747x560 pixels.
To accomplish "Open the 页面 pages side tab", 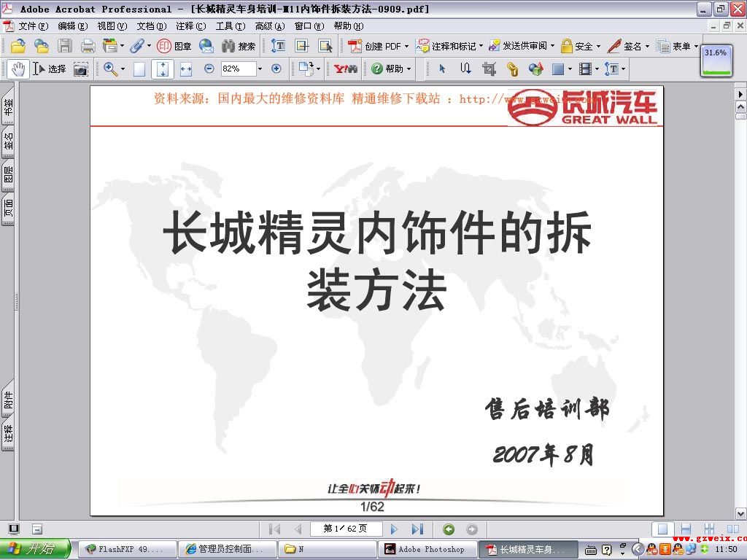I will (x=8, y=209).
